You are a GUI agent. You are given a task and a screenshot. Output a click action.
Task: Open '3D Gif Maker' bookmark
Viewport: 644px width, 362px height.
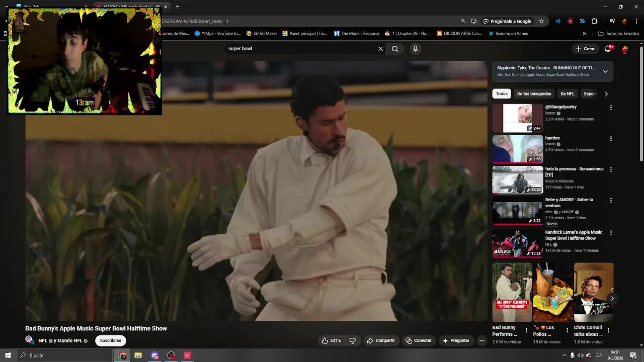[x=262, y=34]
